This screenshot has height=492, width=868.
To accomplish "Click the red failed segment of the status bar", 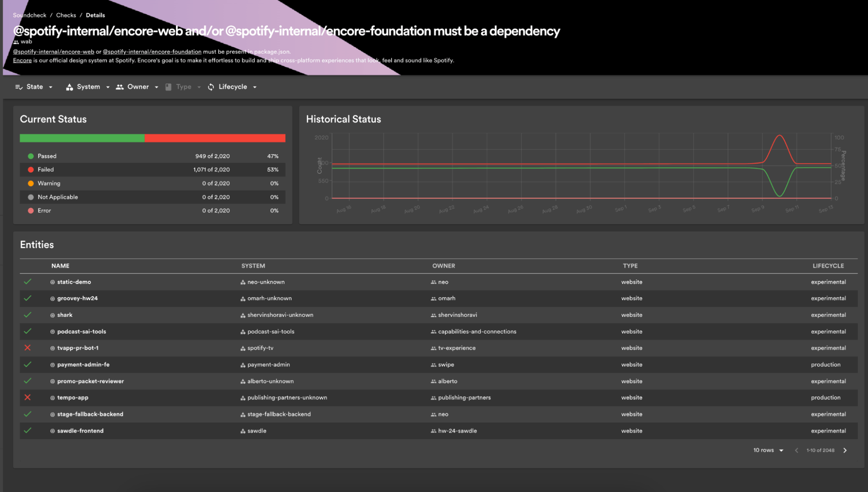I will (x=215, y=138).
